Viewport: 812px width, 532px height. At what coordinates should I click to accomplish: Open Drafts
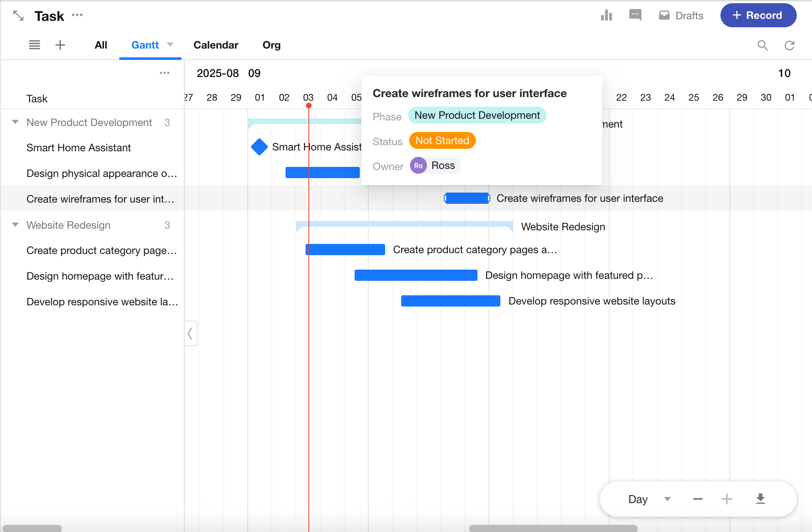pos(681,16)
